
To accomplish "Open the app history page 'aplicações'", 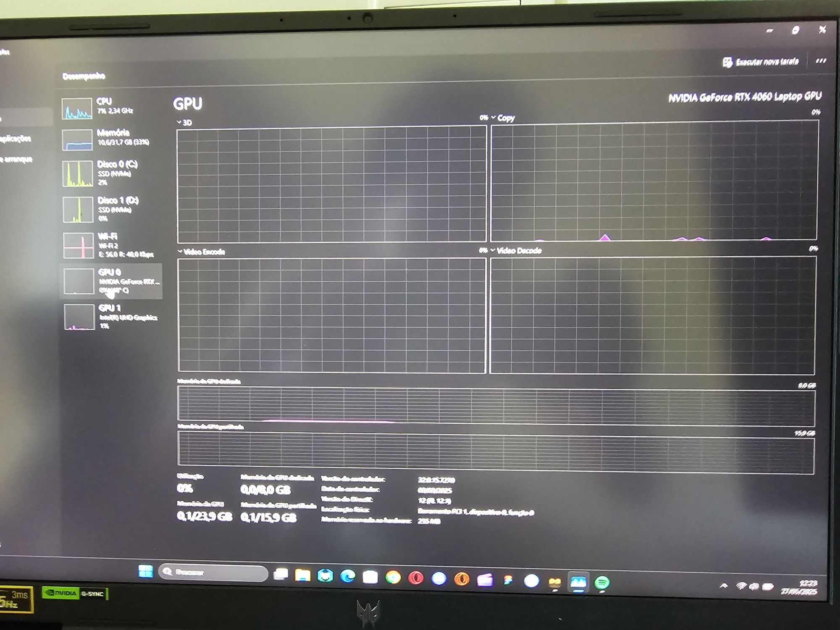I will [x=15, y=139].
